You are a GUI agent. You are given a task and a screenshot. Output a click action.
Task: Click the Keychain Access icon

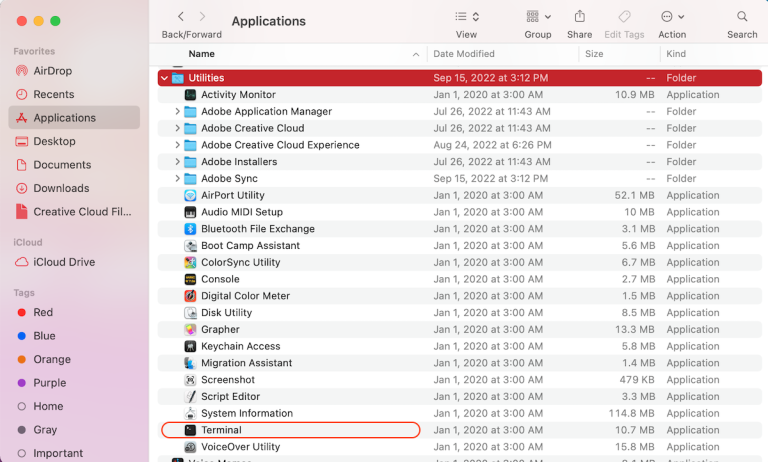coord(190,346)
